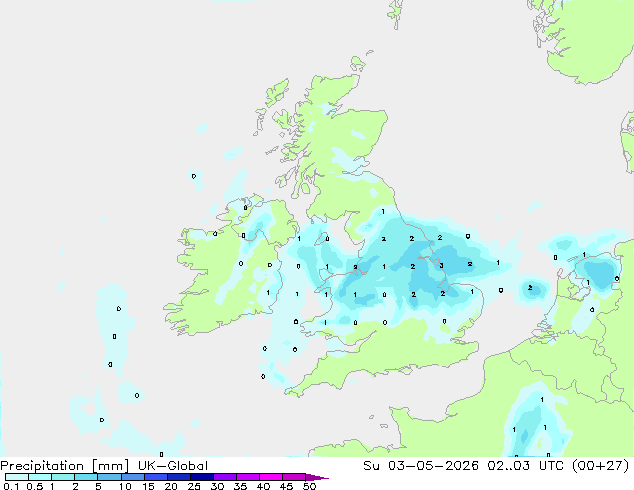Click the 'UK-Global' model label
The image size is (634, 490).
tap(173, 466)
